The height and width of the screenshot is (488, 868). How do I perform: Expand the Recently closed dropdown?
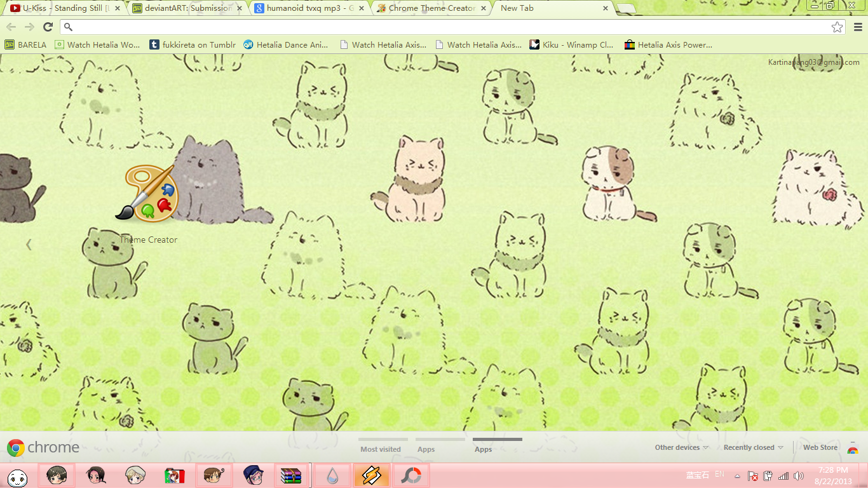click(754, 447)
